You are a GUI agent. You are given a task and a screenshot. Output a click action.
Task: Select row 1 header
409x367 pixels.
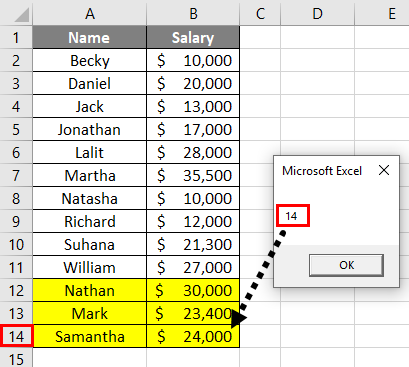(x=16, y=37)
